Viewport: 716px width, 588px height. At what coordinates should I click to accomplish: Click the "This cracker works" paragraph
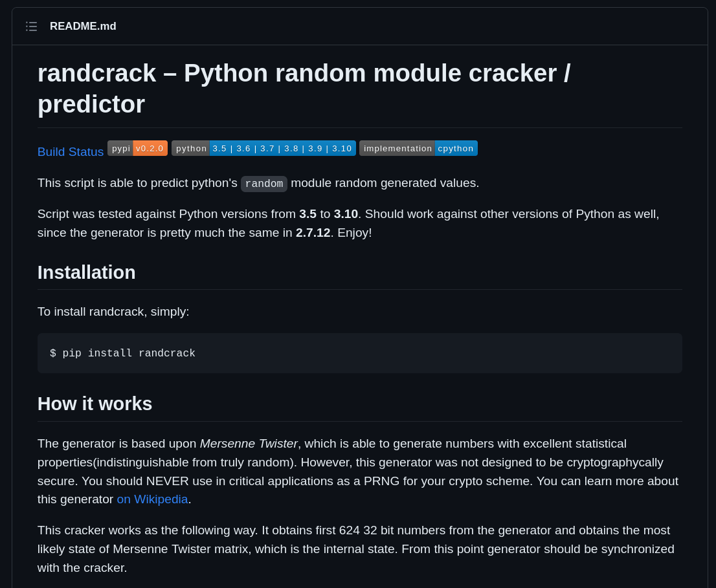pos(355,549)
